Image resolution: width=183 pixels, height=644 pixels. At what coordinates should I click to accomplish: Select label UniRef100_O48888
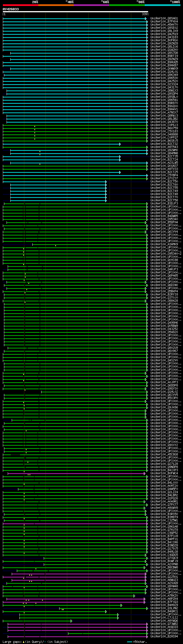point(164,135)
